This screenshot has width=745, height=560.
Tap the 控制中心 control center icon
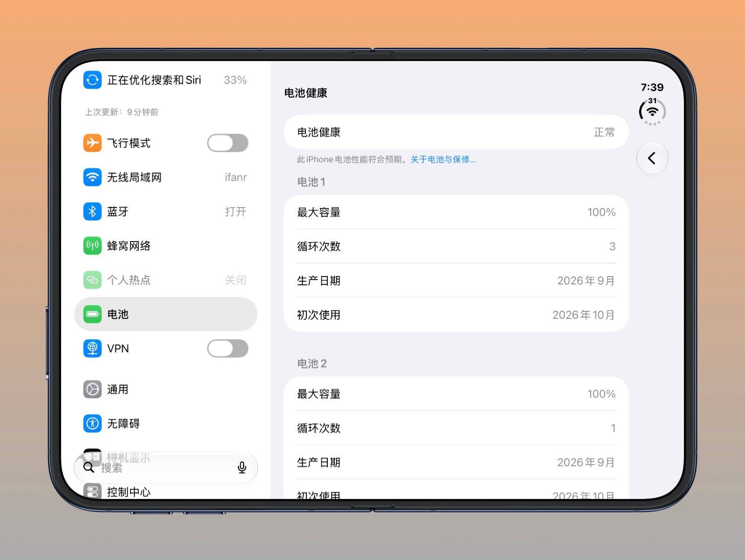tap(92, 491)
